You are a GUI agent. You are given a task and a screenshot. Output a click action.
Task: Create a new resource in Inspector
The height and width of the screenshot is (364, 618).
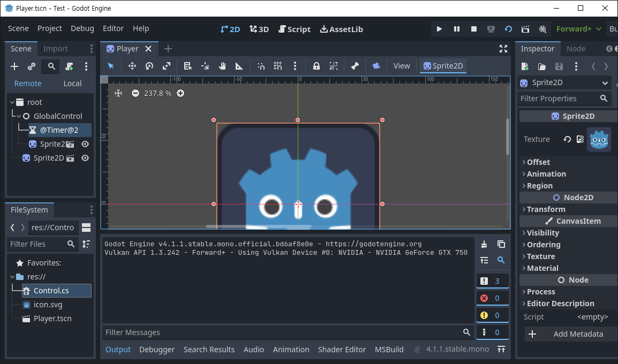(x=525, y=66)
